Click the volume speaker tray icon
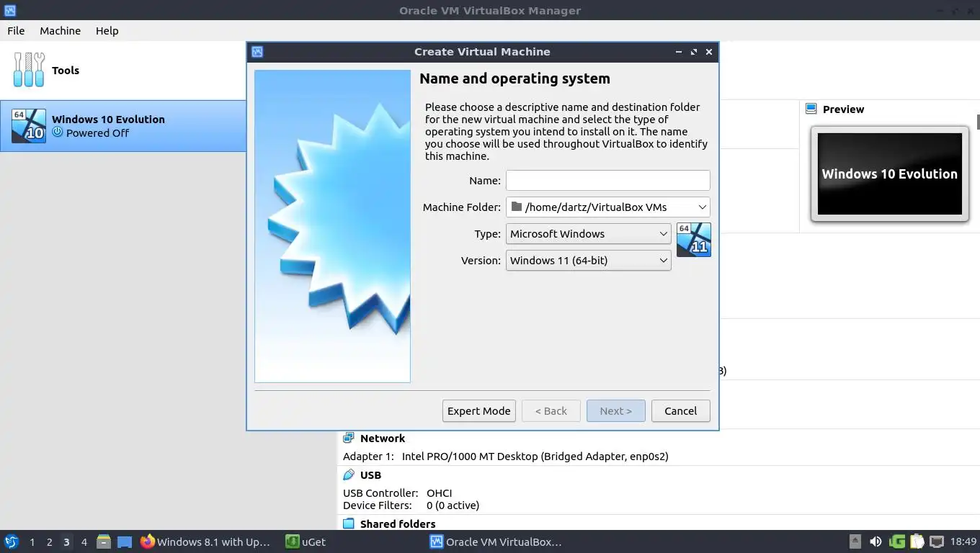The image size is (980, 553). [x=876, y=541]
